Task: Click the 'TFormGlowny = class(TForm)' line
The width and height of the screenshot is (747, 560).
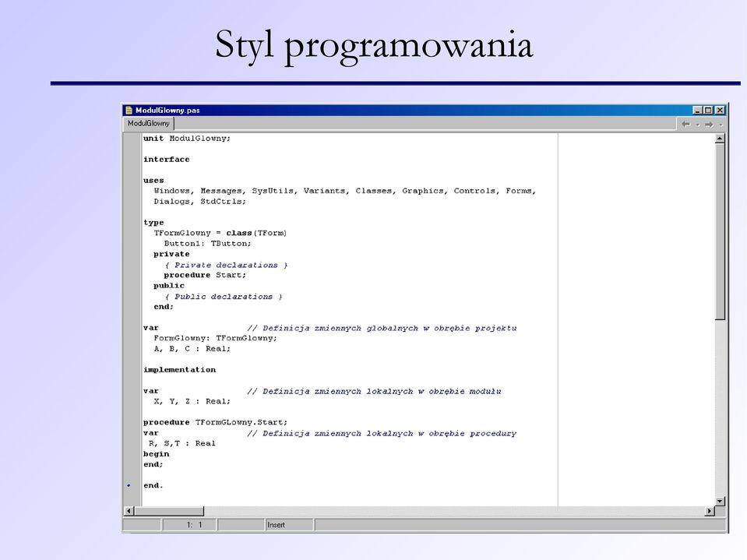Action: [220, 233]
